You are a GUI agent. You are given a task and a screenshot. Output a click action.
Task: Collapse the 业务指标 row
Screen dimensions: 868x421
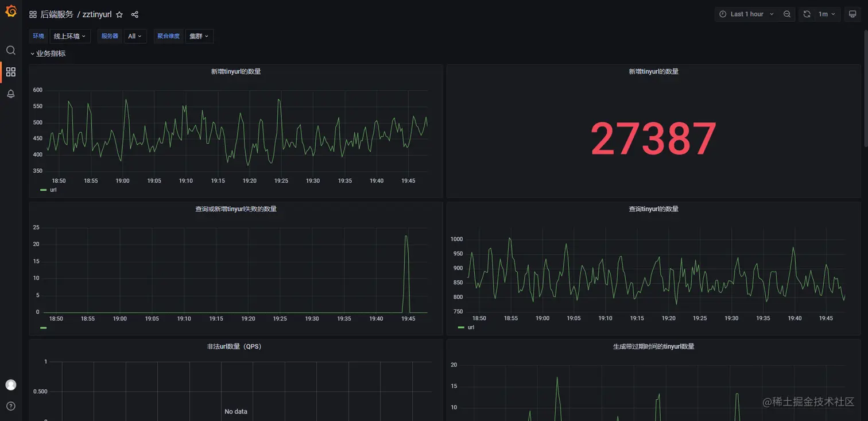coord(48,53)
